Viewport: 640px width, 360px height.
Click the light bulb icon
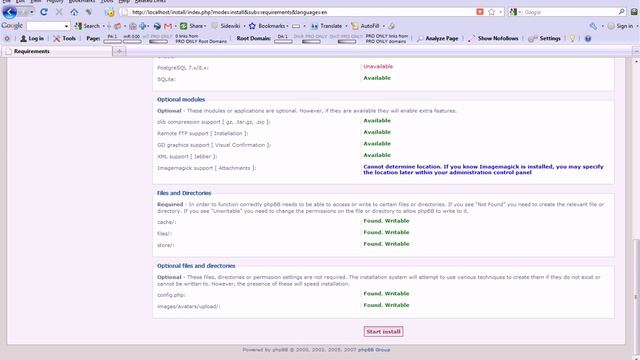pyautogui.click(x=572, y=38)
